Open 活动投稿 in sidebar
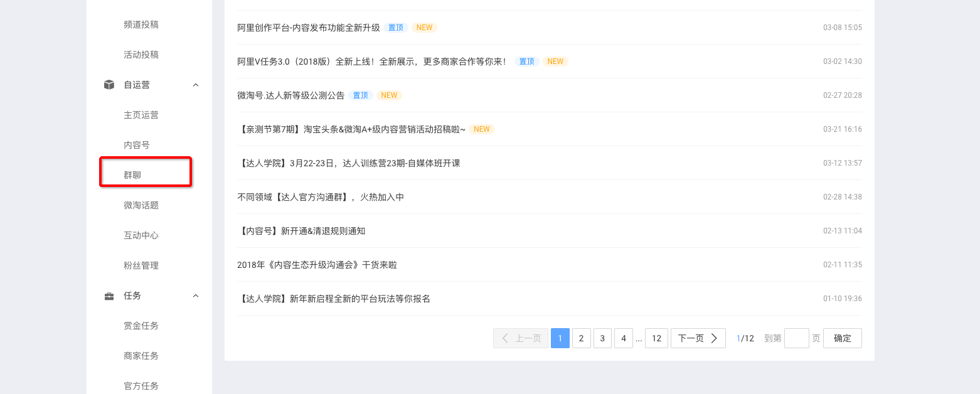980x394 pixels. click(141, 55)
